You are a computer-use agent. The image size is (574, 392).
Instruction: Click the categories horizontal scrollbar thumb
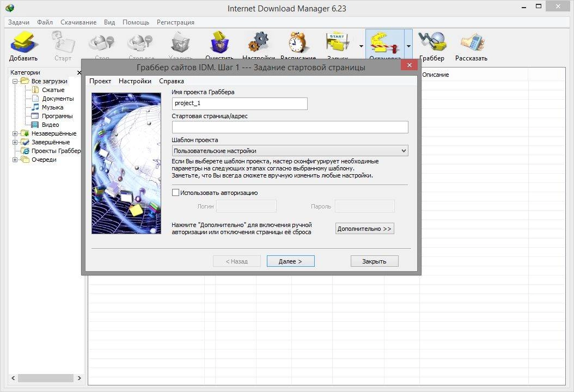46,378
